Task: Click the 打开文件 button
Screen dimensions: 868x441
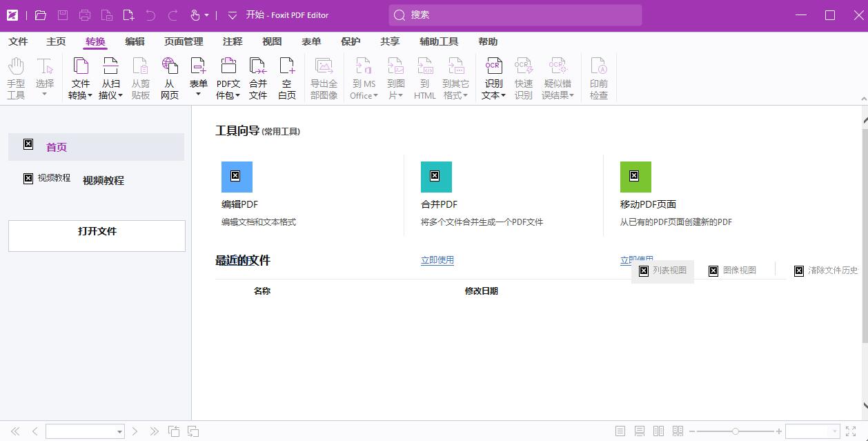Action: coord(97,235)
